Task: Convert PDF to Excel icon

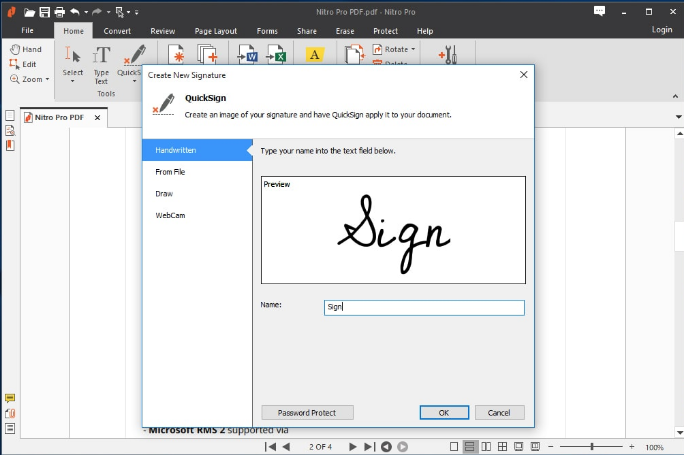Action: click(x=276, y=55)
